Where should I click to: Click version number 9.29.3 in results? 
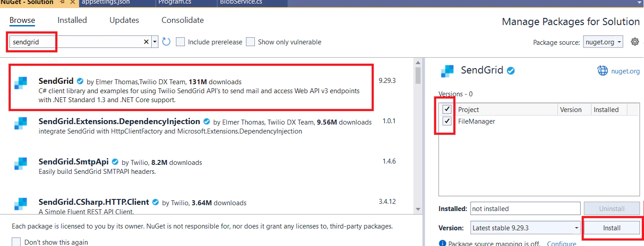pos(387,81)
